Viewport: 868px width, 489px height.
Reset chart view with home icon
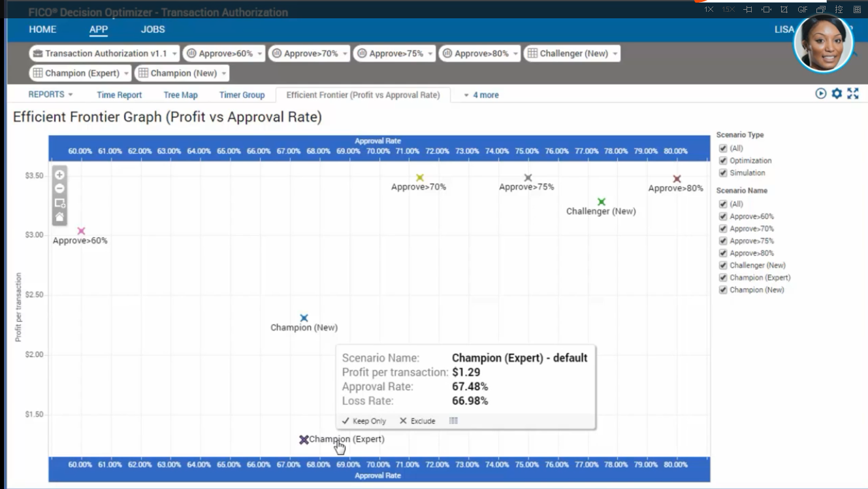[x=59, y=216]
